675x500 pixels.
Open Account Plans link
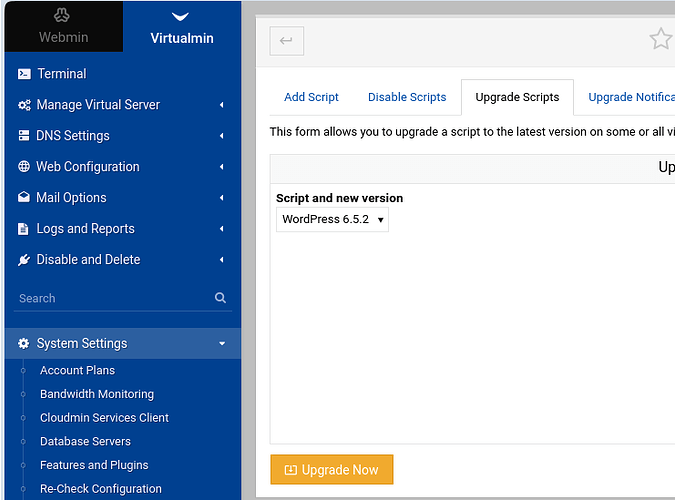pyautogui.click(x=77, y=370)
